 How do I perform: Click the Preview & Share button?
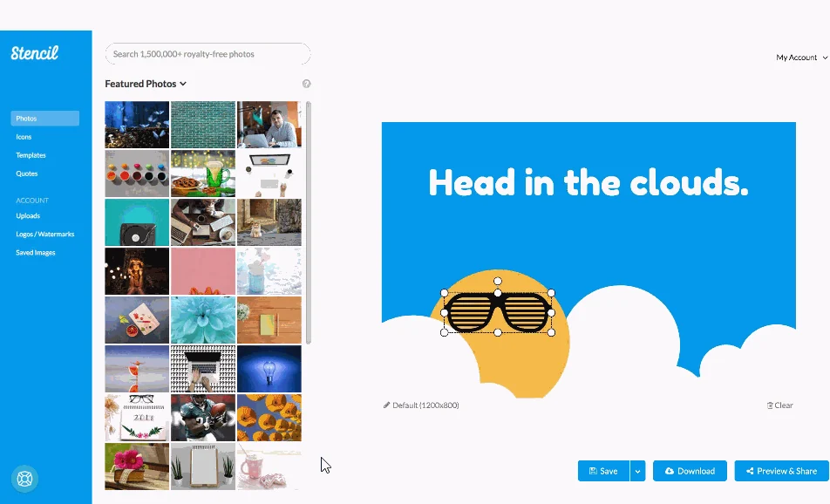(x=781, y=471)
